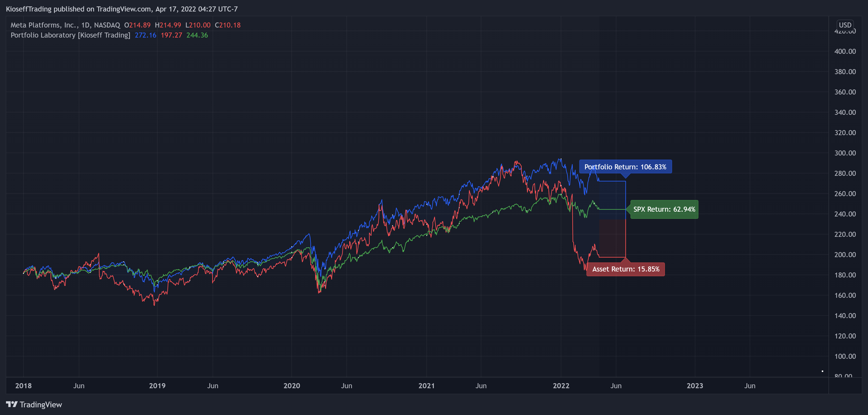868x415 pixels.
Task: Click the TradingView brand text
Action: [41, 404]
